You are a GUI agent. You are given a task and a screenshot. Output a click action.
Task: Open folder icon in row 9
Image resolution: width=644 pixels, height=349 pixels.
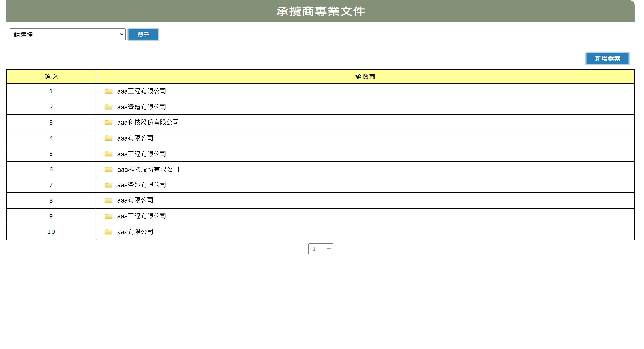pos(108,216)
